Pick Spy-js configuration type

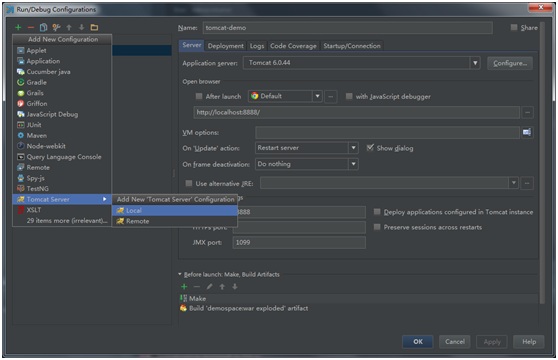62,178
